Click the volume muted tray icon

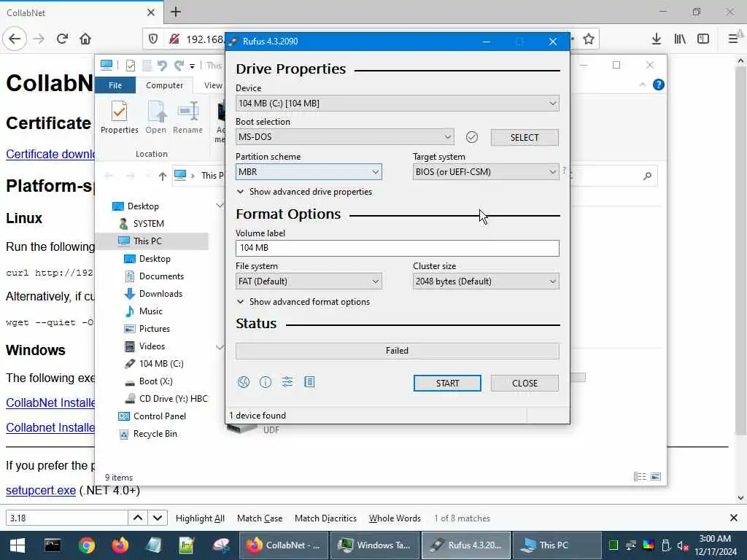click(683, 545)
